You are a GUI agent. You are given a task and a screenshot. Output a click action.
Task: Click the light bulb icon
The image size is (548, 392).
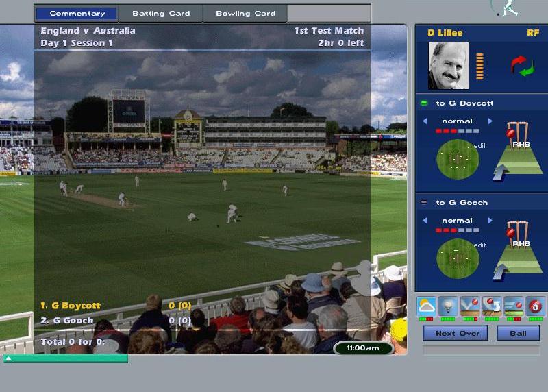(448, 306)
